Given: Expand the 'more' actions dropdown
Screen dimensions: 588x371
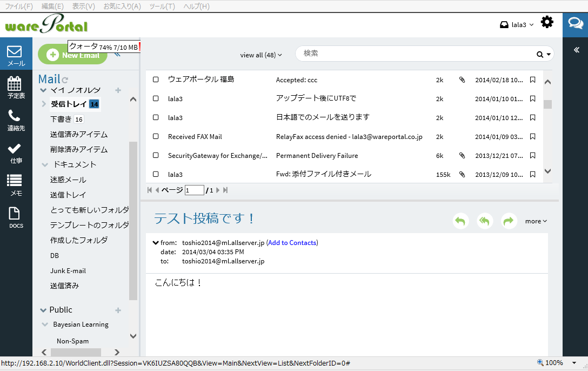Looking at the screenshot, I should 536,221.
